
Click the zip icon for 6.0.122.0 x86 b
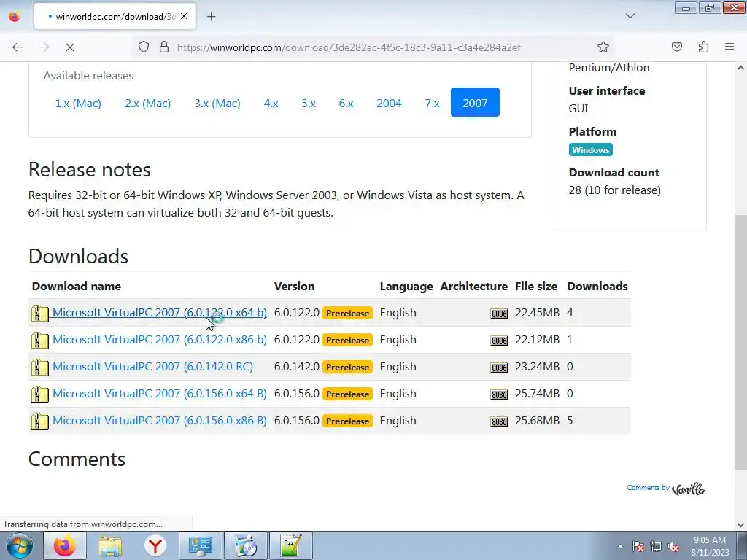[x=39, y=340]
